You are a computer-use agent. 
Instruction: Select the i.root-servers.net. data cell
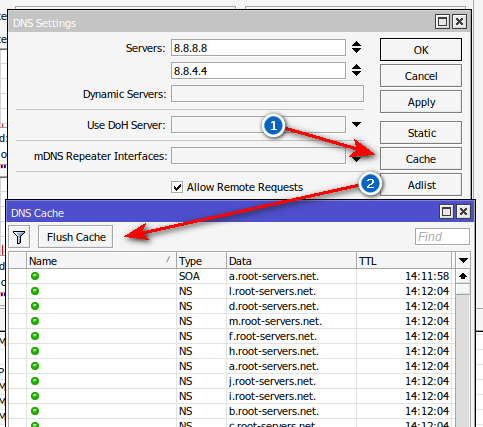click(291, 396)
